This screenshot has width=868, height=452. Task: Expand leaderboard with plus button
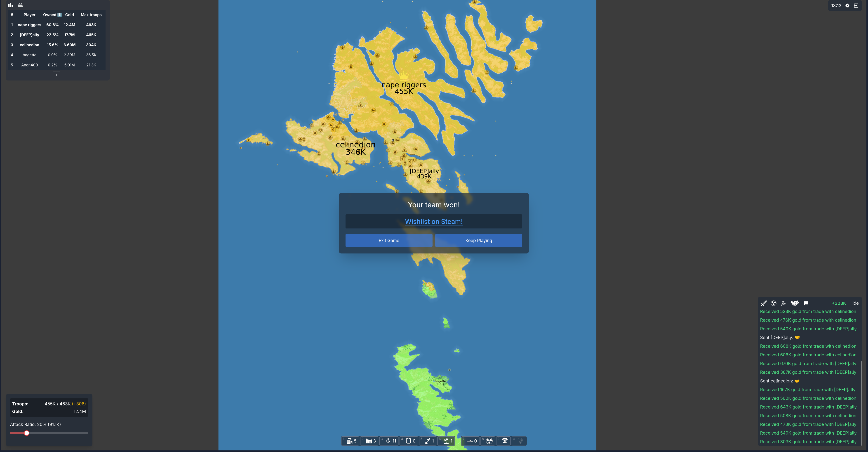(56, 75)
